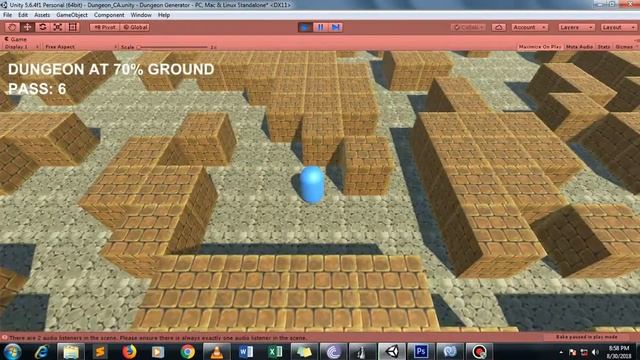This screenshot has height=360, width=640.
Task: Open the clock showing 8:58 PM
Action: [619, 351]
